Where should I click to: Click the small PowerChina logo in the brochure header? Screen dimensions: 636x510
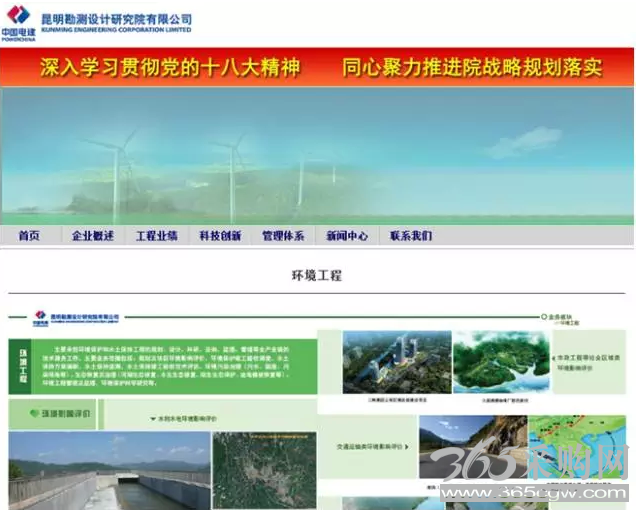click(x=40, y=318)
